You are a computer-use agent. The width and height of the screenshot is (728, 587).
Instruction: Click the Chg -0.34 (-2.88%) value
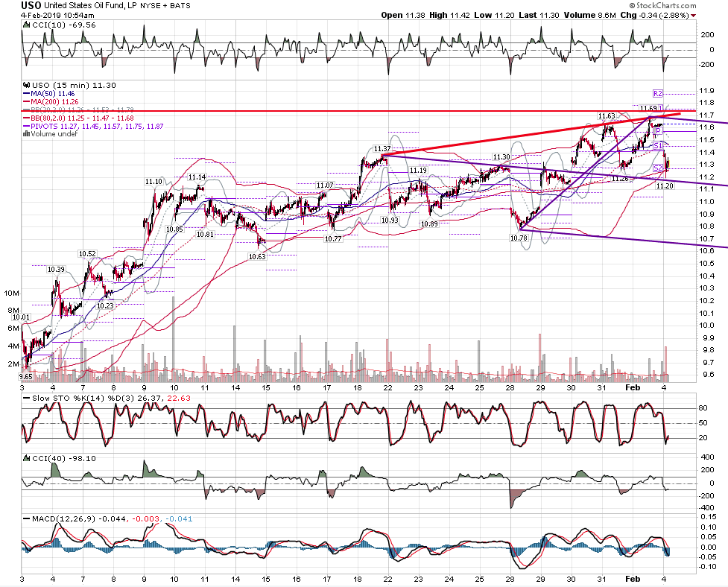pos(655,15)
